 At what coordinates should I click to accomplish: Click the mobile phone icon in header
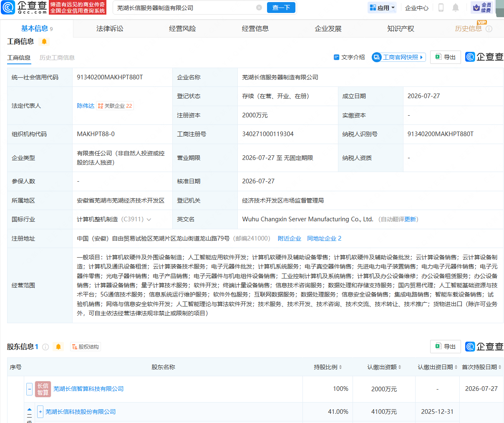pos(441,8)
